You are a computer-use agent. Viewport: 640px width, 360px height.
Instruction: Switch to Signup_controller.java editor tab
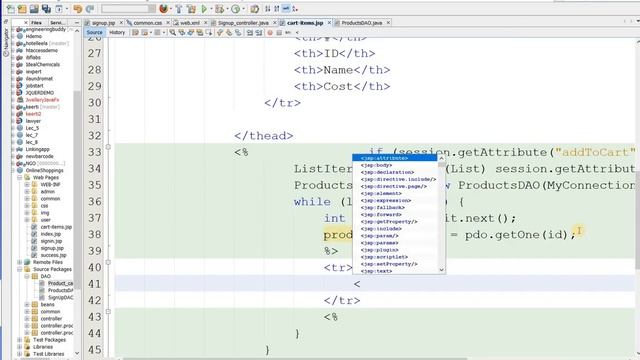point(243,23)
